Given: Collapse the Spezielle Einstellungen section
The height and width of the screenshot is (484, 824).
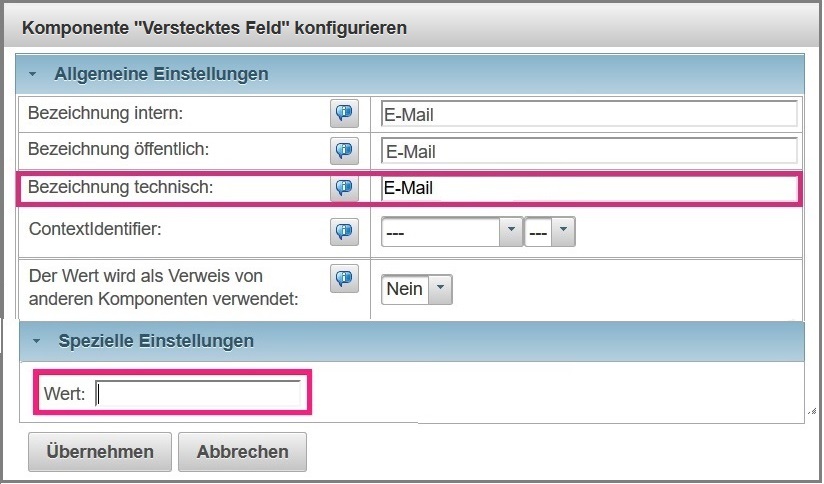Looking at the screenshot, I should click(37, 341).
